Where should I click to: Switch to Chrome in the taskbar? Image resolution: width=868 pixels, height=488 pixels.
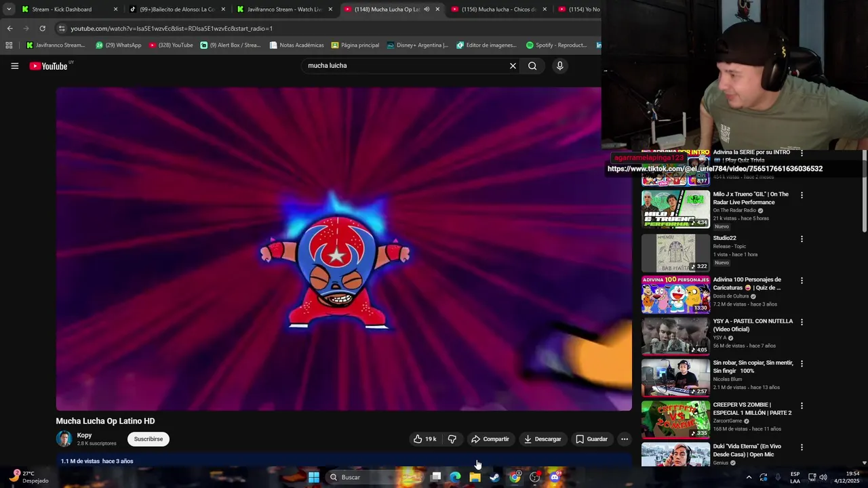coord(515,477)
